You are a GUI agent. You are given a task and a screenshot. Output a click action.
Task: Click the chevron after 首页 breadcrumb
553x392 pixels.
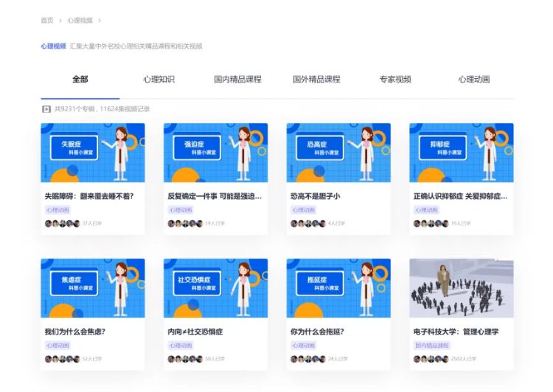tap(60, 21)
